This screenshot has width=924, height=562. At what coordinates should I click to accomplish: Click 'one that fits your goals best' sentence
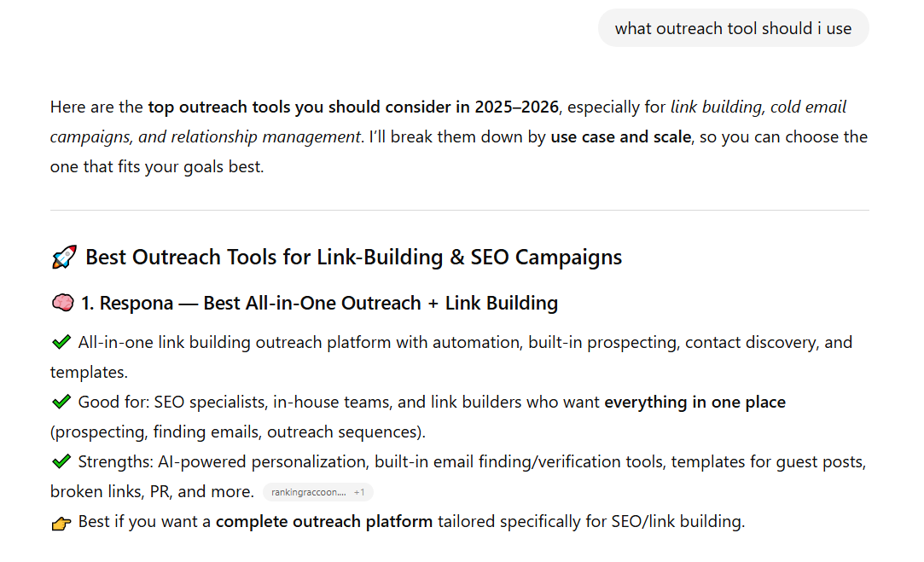(157, 166)
